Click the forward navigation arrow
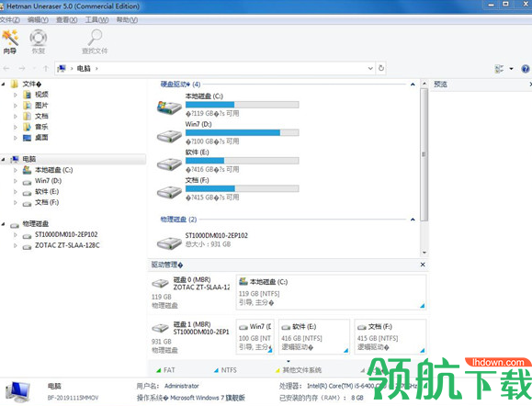532x406 pixels. (x=22, y=69)
